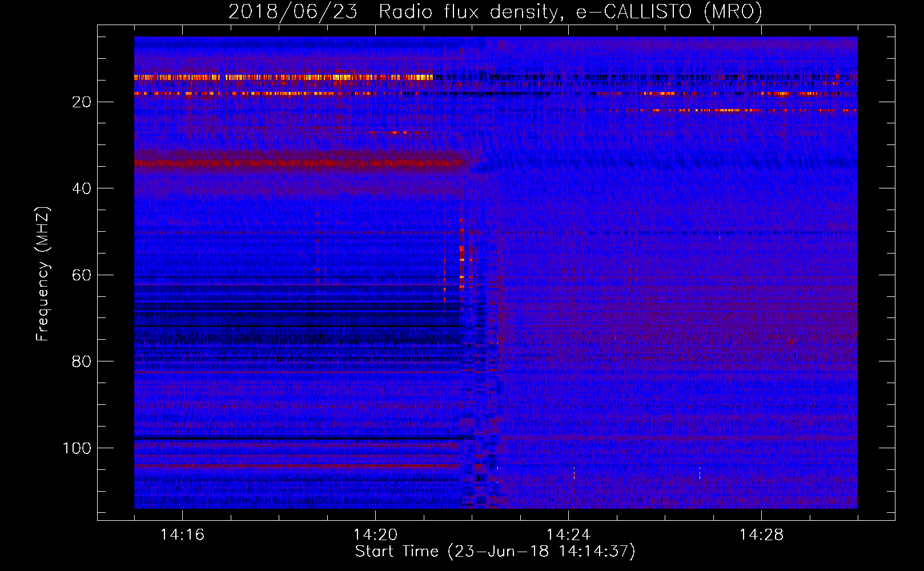The height and width of the screenshot is (571, 924).
Task: Click the 14:16 time tick label
Action: click(x=182, y=534)
